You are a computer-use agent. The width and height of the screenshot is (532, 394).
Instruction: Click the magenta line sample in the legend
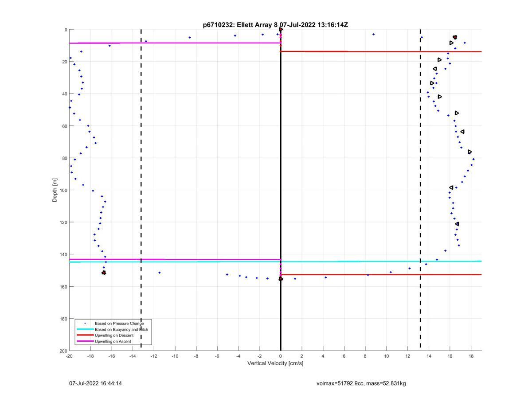click(x=85, y=342)
